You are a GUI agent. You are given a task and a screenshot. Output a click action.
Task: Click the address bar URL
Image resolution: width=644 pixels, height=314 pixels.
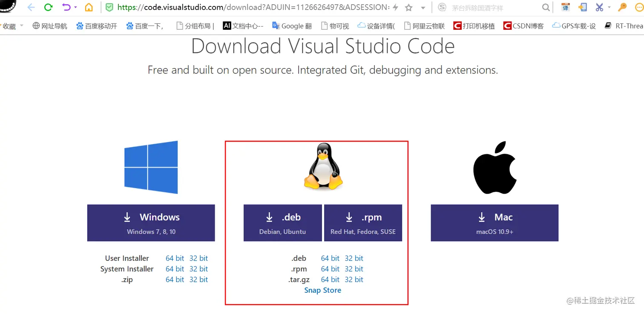pyautogui.click(x=253, y=7)
